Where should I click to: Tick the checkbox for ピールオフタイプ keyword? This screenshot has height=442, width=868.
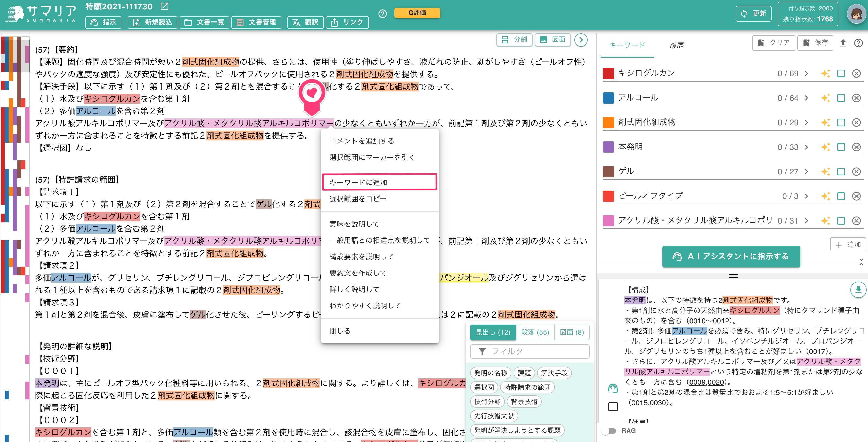coord(841,196)
